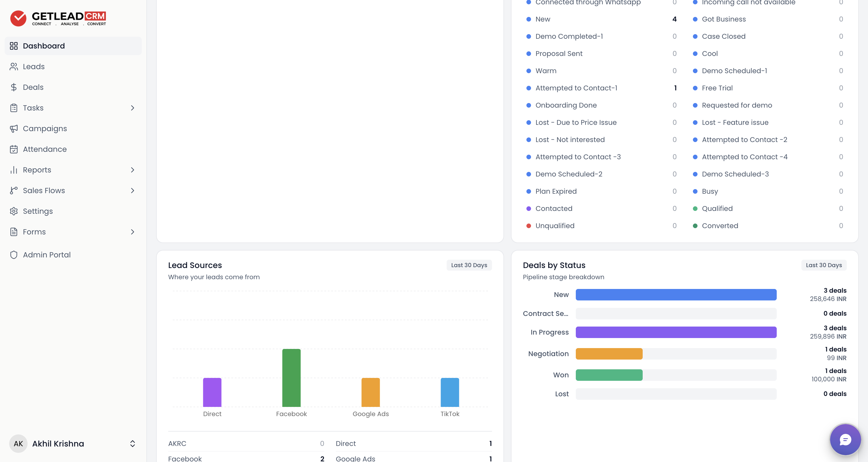
Task: Click Last 30 Days on Lead Sources
Action: pyautogui.click(x=469, y=265)
